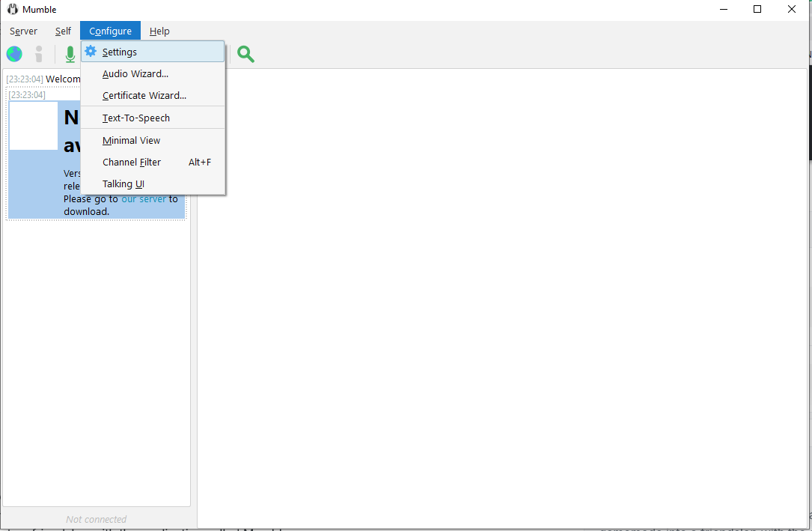Mute yourself with the green microphone icon
This screenshot has width=812, height=531.
click(x=70, y=54)
